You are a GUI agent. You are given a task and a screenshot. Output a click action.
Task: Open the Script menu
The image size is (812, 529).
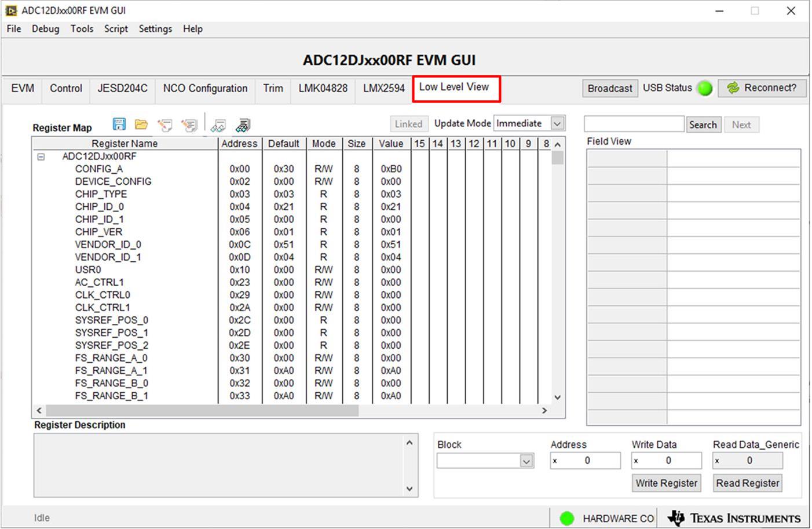tap(116, 29)
